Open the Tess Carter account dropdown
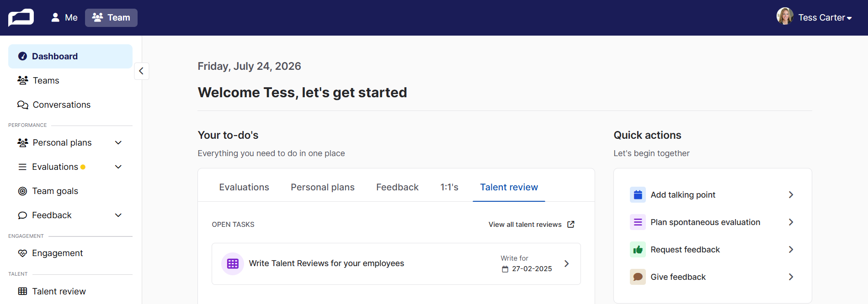Image resolution: width=868 pixels, height=304 pixels. coord(814,17)
